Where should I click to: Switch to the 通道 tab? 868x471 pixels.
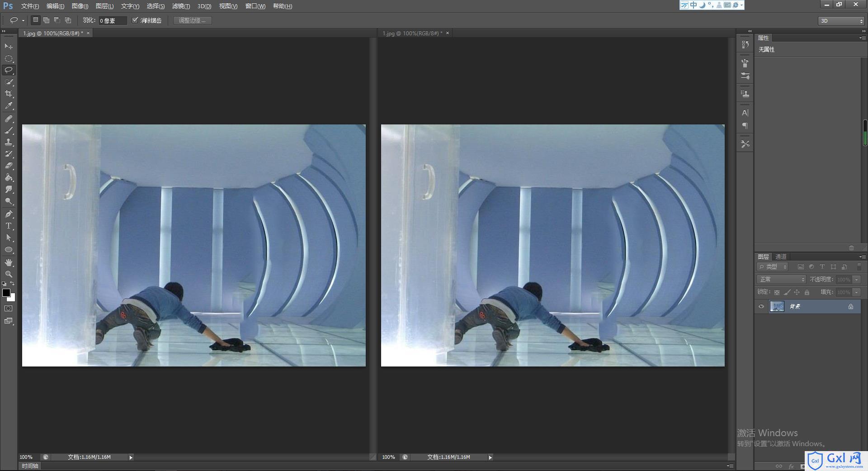(781, 257)
